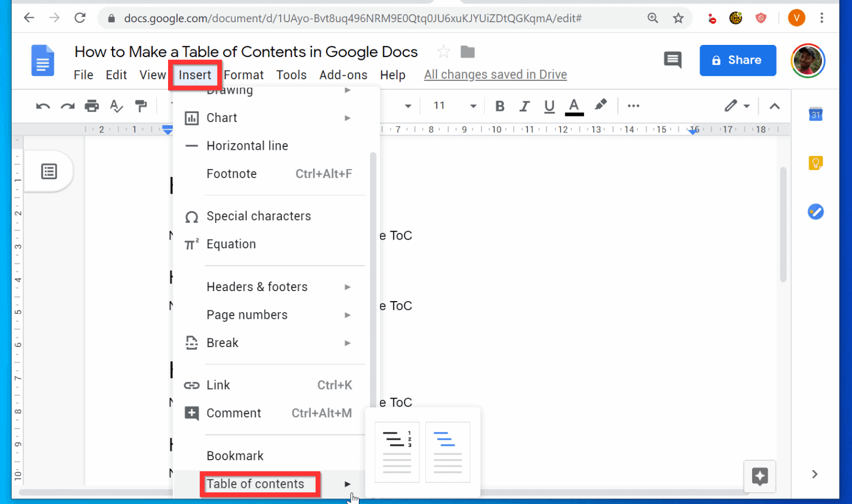
Task: Select the Paint format tool
Action: [x=141, y=106]
